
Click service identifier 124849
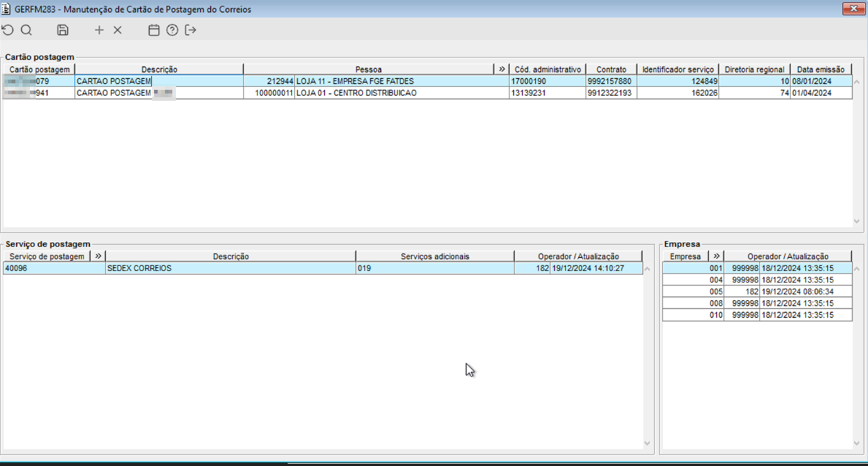coord(677,81)
